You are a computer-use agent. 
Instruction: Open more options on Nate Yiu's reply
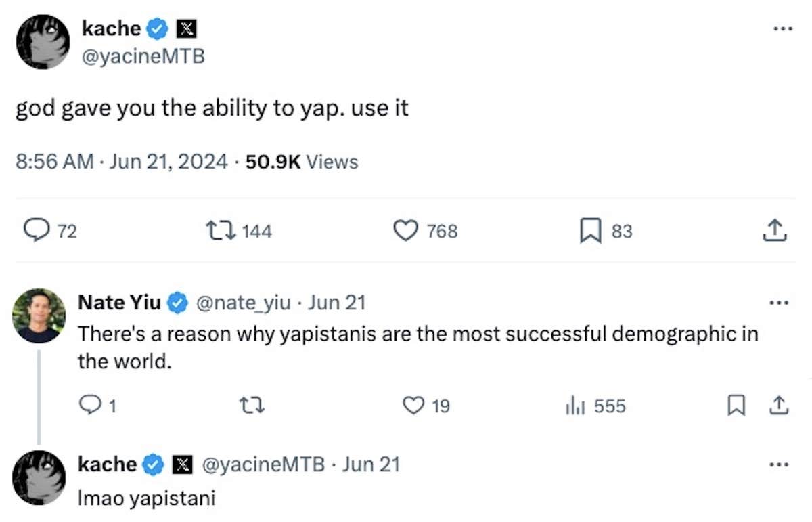pyautogui.click(x=779, y=303)
